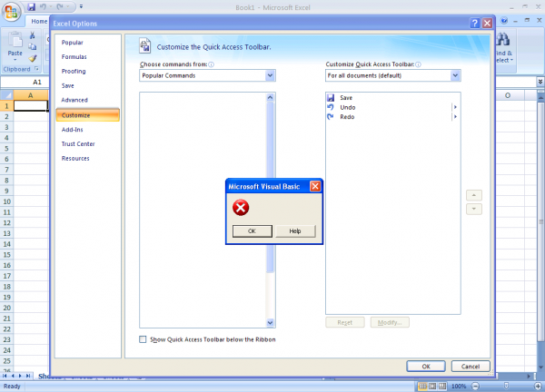Open Excel Options help question mark
Viewport: 545px width, 392px height.
(474, 24)
